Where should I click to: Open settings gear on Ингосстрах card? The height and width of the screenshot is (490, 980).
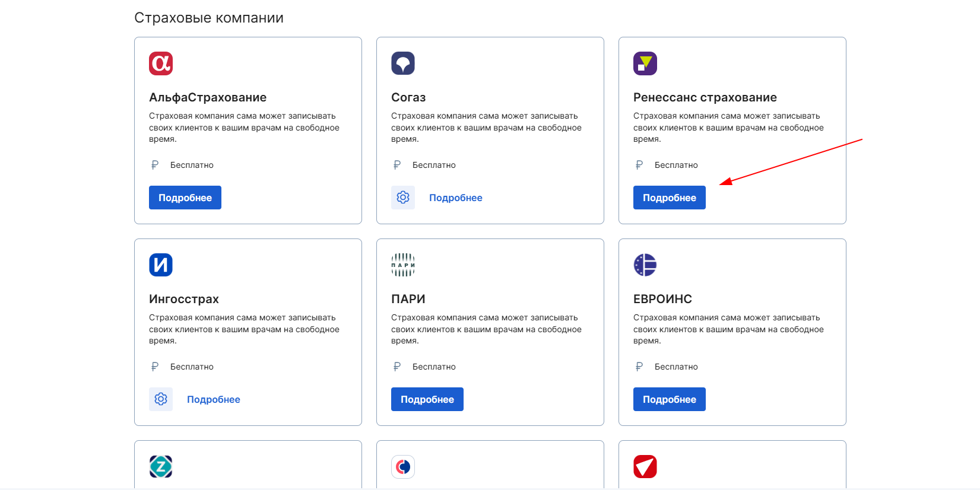tap(161, 399)
